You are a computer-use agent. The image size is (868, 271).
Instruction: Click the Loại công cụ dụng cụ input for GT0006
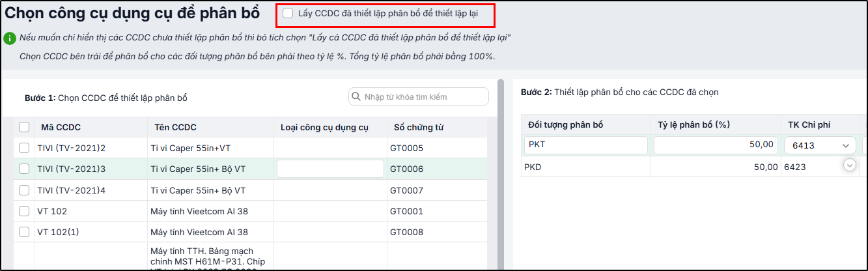(330, 169)
